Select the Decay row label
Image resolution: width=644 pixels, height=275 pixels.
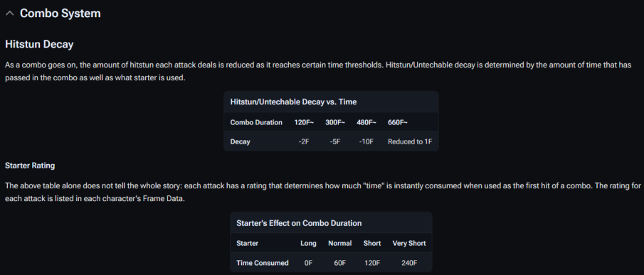241,142
